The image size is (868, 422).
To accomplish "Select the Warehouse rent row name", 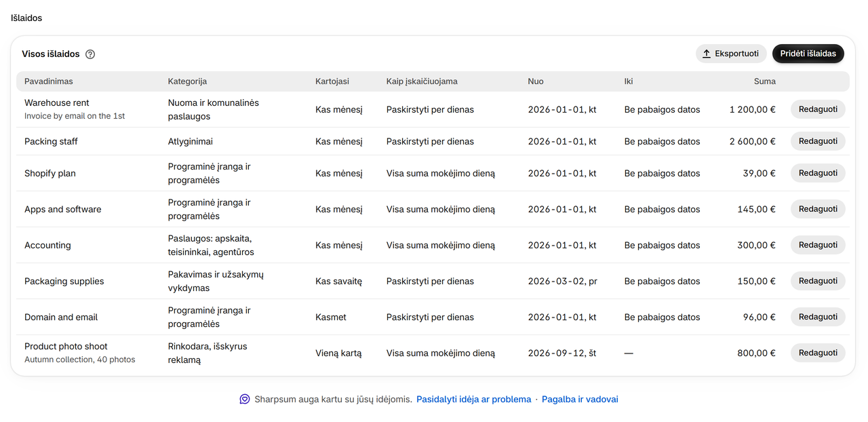I will click(x=57, y=102).
